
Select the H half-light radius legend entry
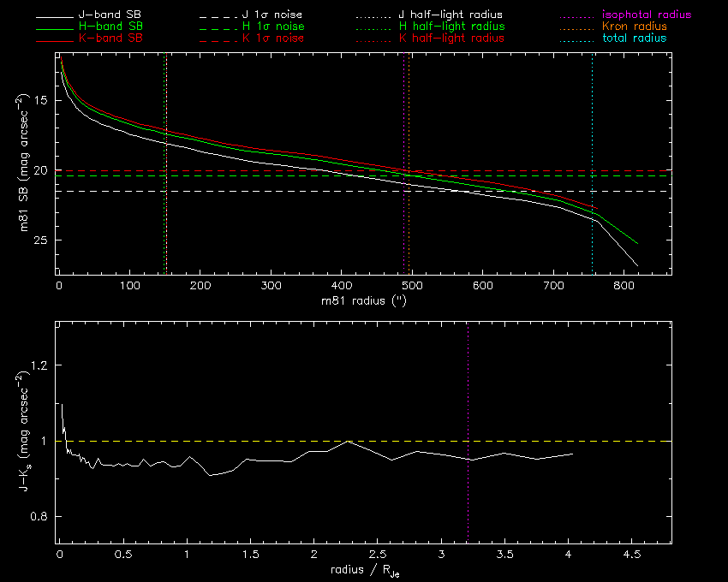point(451,27)
